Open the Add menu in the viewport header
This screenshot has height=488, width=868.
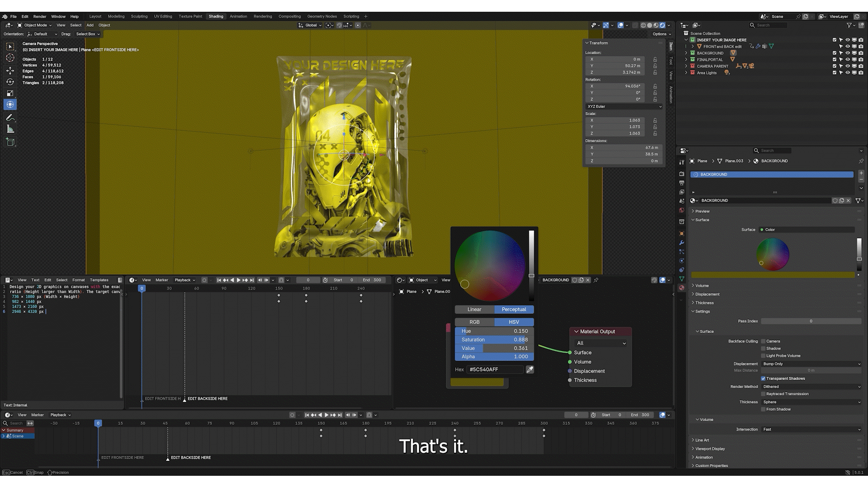coord(90,25)
